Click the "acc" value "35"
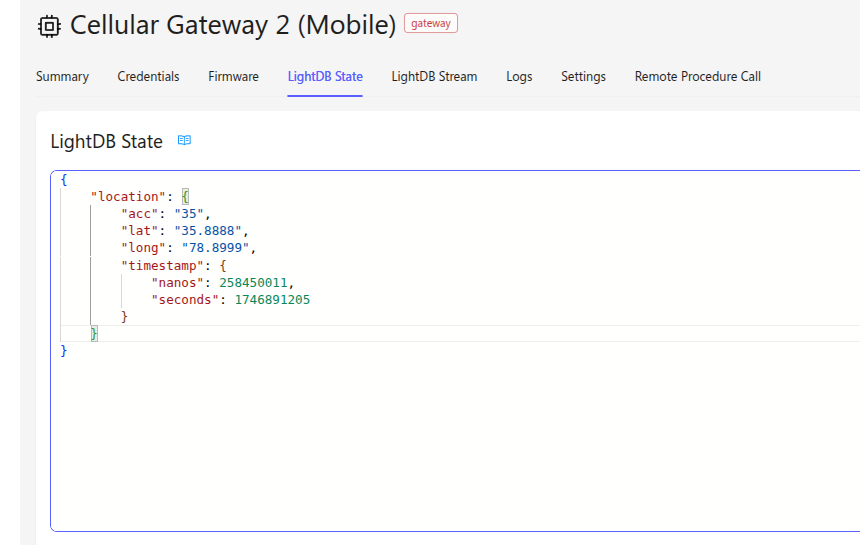 pyautogui.click(x=189, y=214)
